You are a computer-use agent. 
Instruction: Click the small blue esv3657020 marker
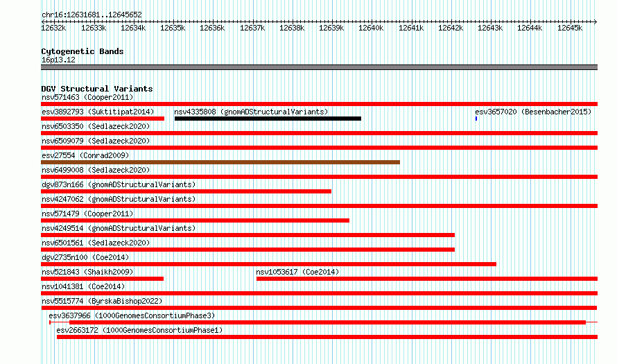coord(476,119)
